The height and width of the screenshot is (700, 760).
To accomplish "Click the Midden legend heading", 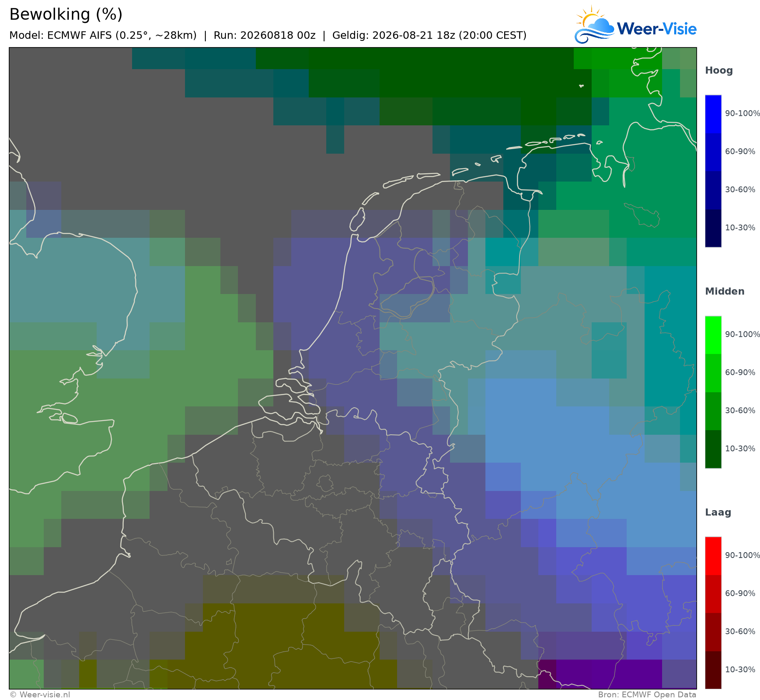I will (725, 291).
